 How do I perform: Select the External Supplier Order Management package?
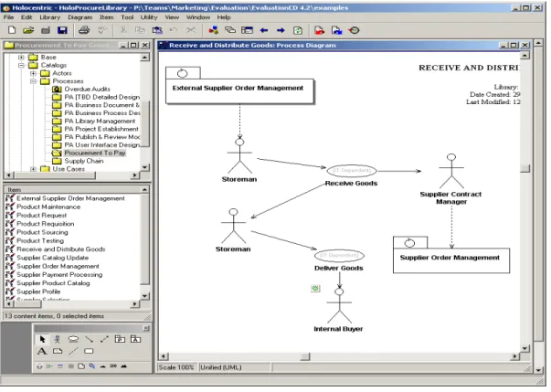coord(239,91)
